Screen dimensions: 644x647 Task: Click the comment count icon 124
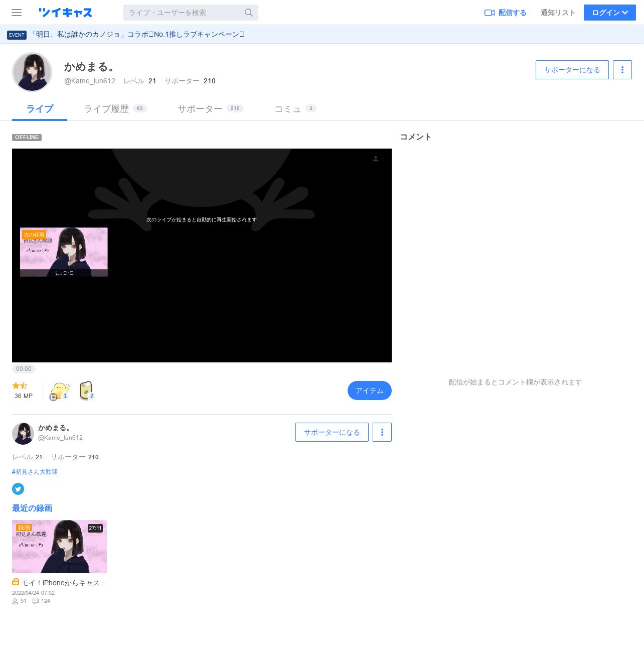[36, 601]
